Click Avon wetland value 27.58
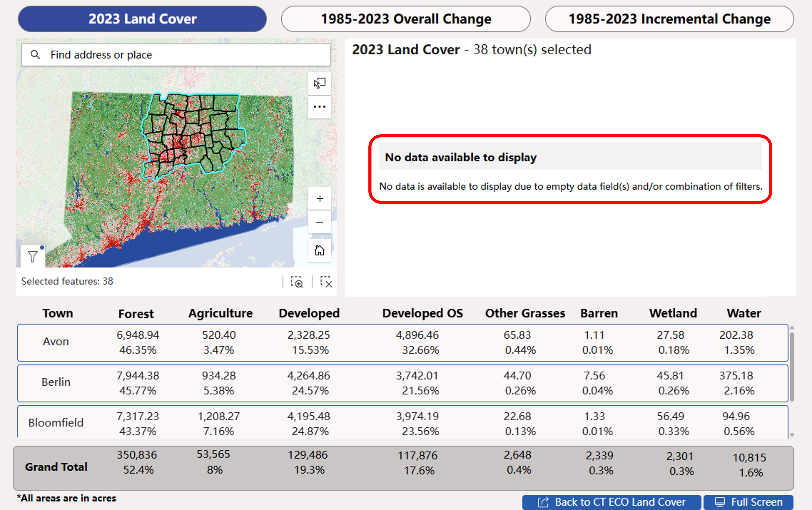This screenshot has height=510, width=812. 670,335
